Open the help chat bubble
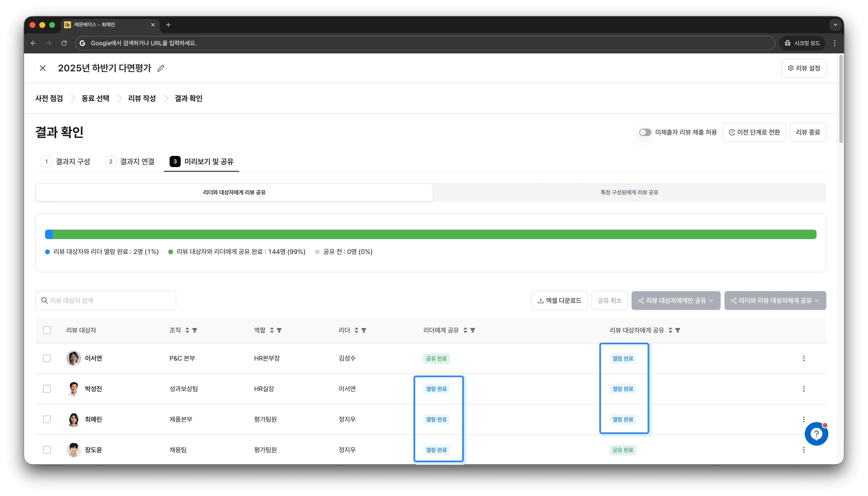The image size is (868, 496). [816, 434]
